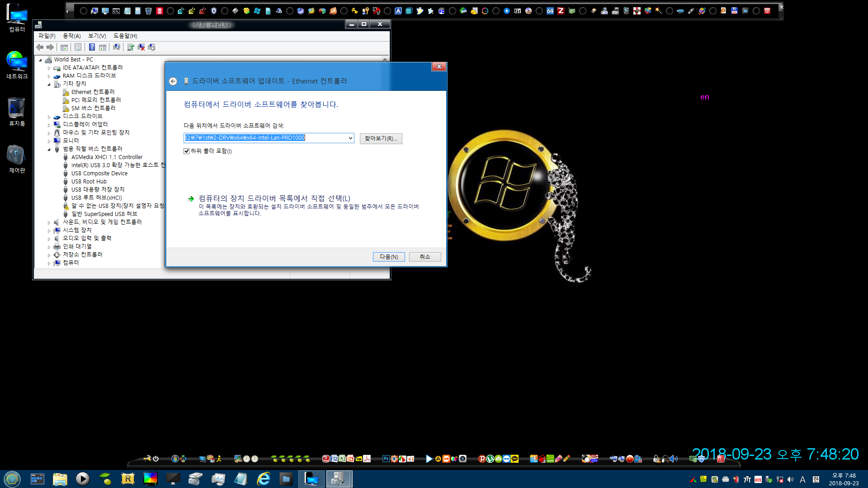Expand the 모니터 tree node

coord(49,141)
